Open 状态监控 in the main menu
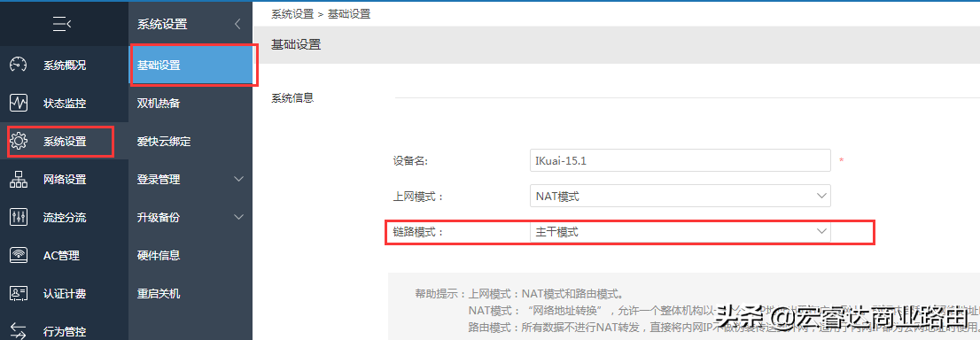 click(65, 104)
